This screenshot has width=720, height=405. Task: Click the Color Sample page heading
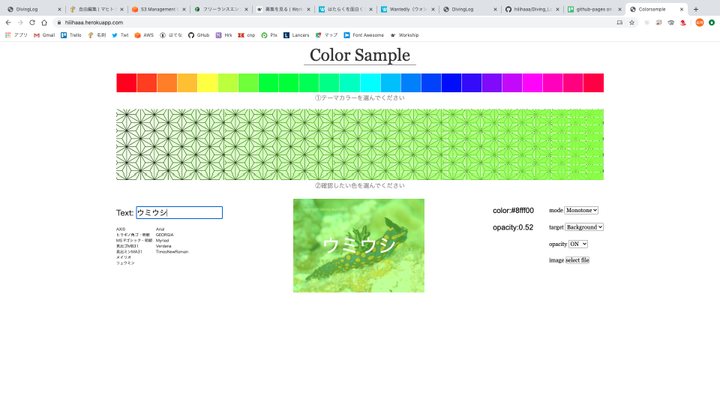tap(360, 55)
